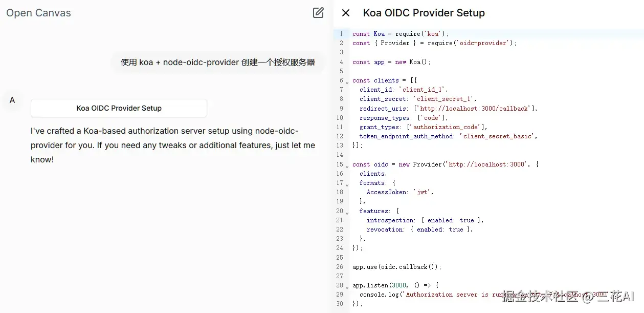Collapse the clients array at line 6

[x=347, y=82]
